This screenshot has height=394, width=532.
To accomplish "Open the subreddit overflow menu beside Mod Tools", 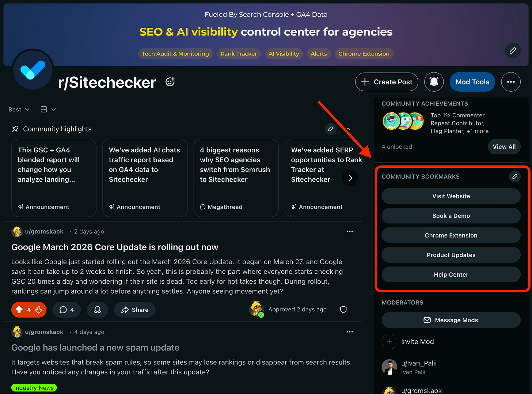I will pos(511,82).
